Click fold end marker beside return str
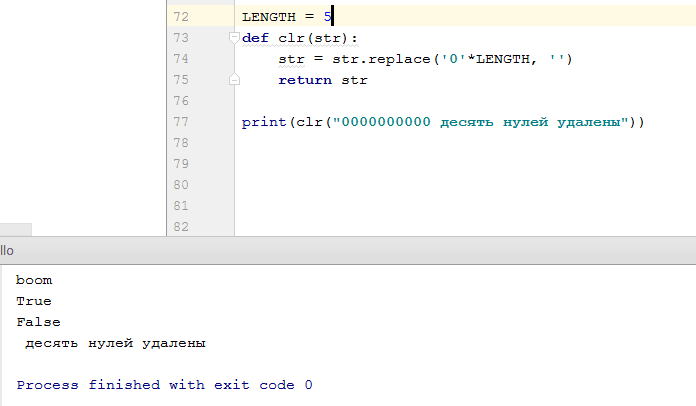This screenshot has height=406, width=696. pyautogui.click(x=234, y=79)
